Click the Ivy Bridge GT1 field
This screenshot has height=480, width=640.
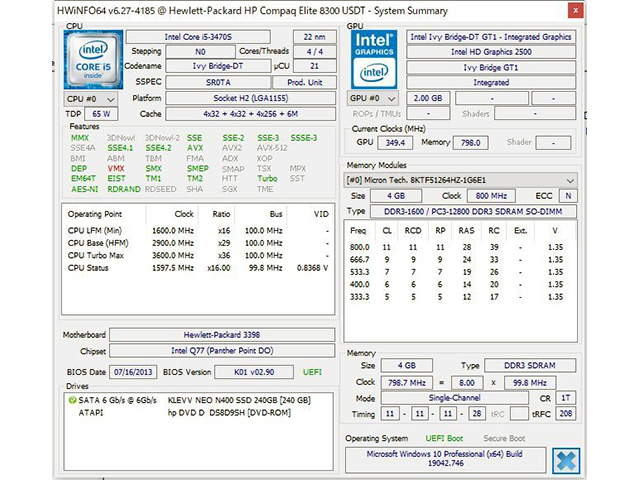pos(491,67)
